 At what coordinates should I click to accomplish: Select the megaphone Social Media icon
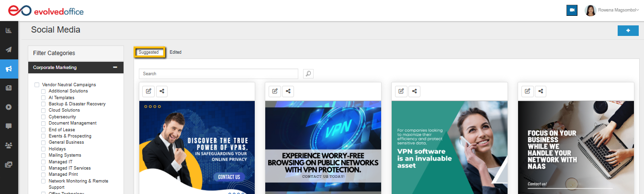click(9, 69)
